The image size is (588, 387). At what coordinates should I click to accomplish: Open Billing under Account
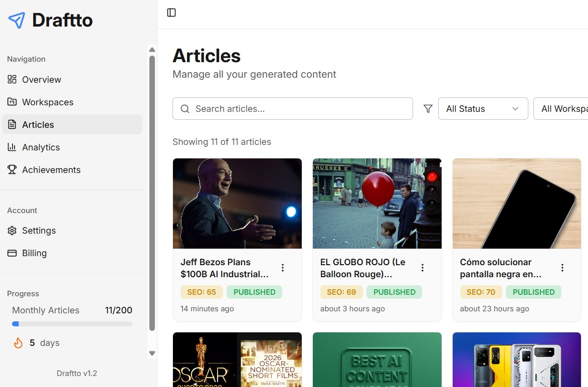pyautogui.click(x=72, y=253)
